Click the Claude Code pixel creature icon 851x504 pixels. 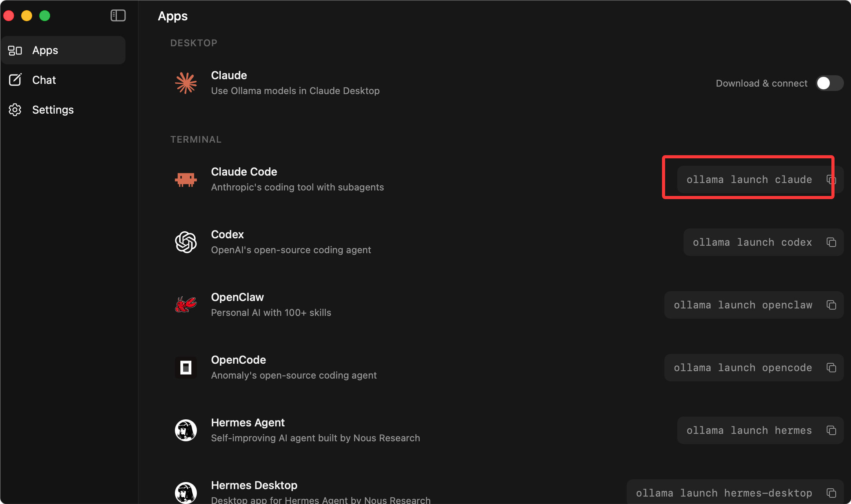click(x=186, y=179)
